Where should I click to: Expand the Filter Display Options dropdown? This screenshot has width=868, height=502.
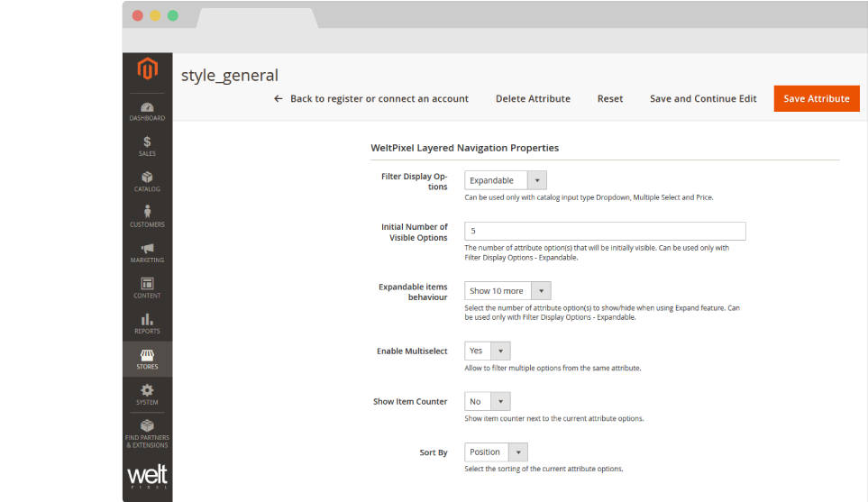pos(505,180)
